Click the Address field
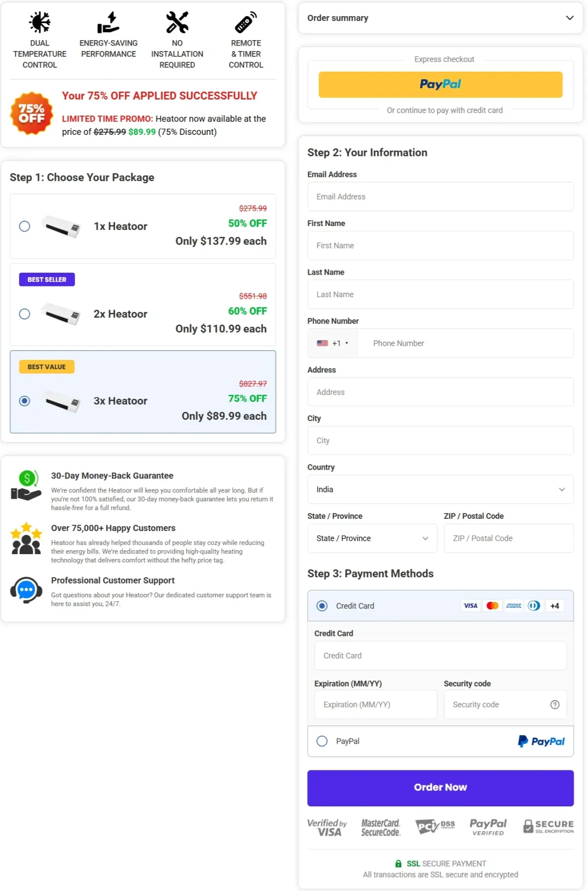Image resolution: width=588 pixels, height=891 pixels. click(x=441, y=392)
